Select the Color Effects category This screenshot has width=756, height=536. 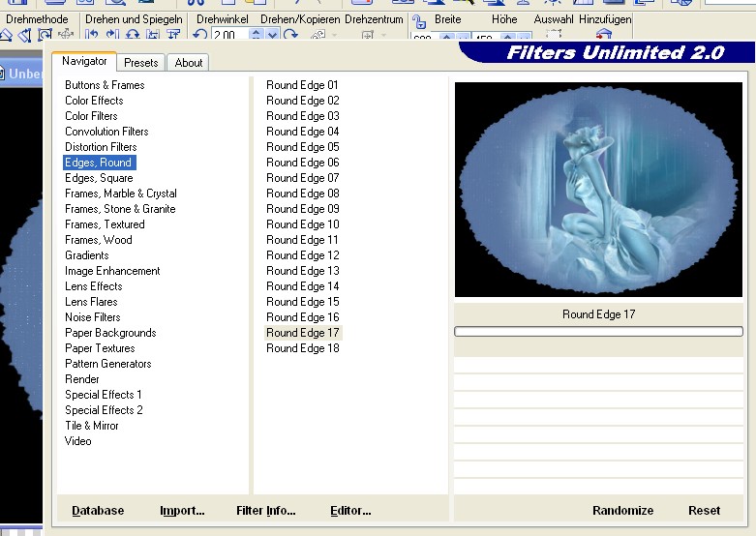tap(94, 101)
